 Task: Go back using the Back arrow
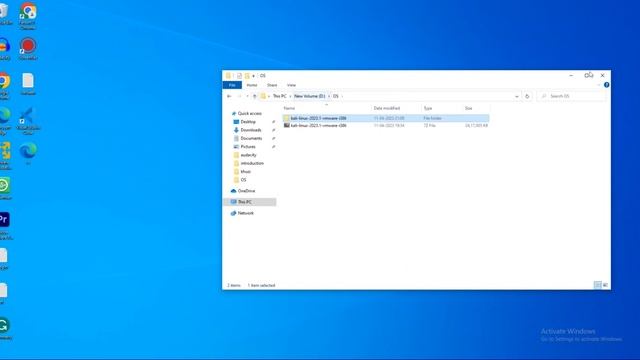click(x=229, y=96)
